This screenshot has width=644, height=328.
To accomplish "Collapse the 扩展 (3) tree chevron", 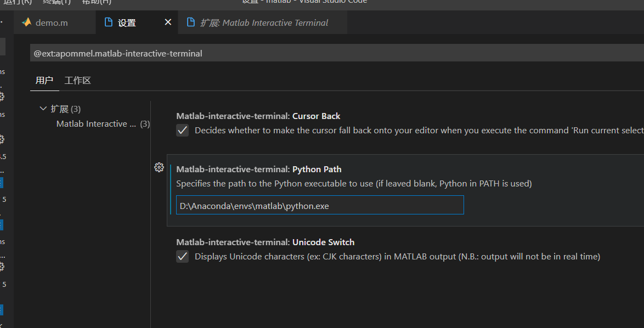I will pos(43,109).
